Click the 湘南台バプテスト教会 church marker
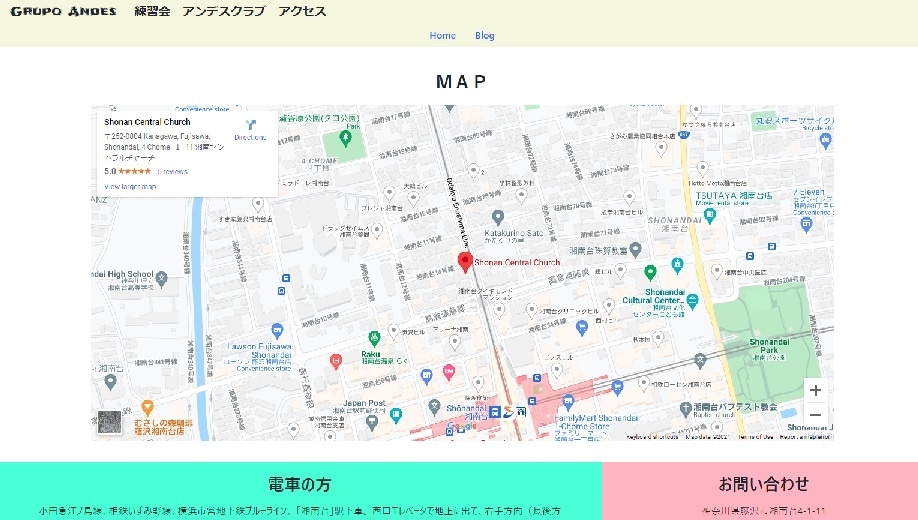The height and width of the screenshot is (520, 918). coord(686,407)
